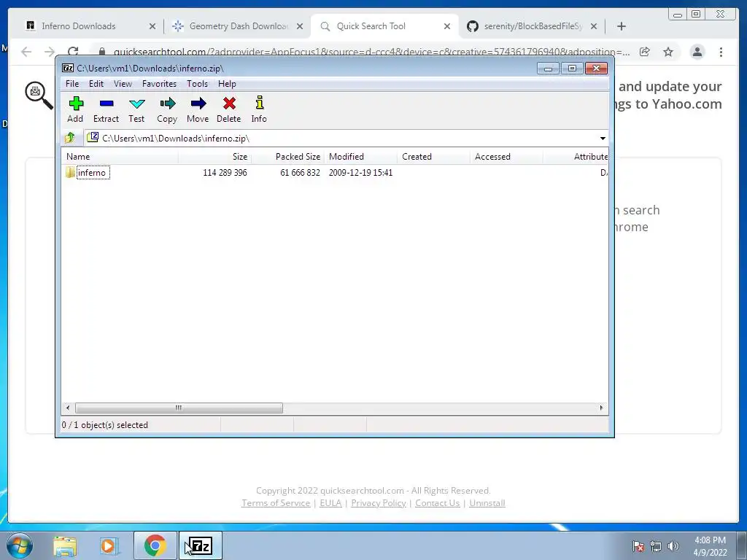This screenshot has width=747, height=560.
Task: Open the Chrome profile avatar
Action: pos(697,52)
